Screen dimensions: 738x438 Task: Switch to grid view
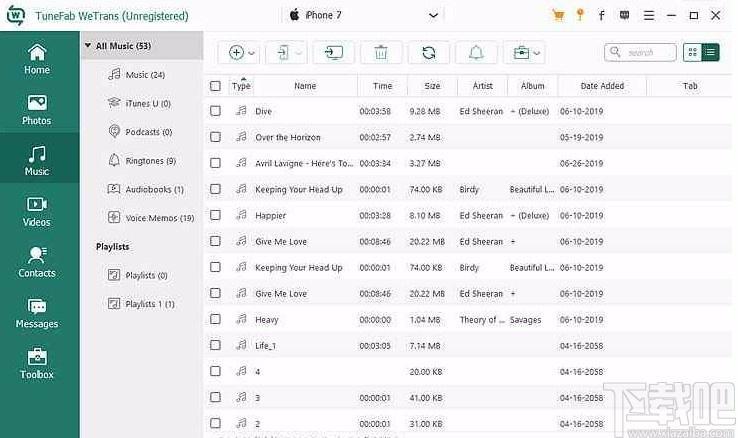[692, 53]
